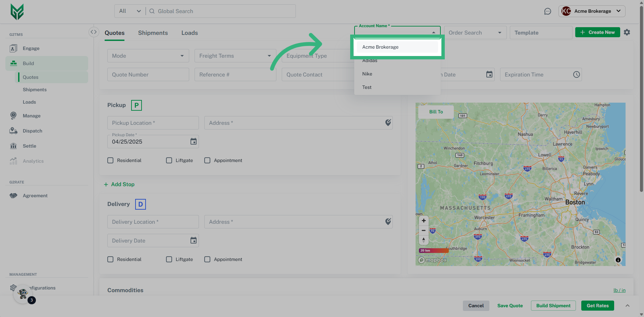
Task: Click the Get Rates button
Action: coord(597,306)
